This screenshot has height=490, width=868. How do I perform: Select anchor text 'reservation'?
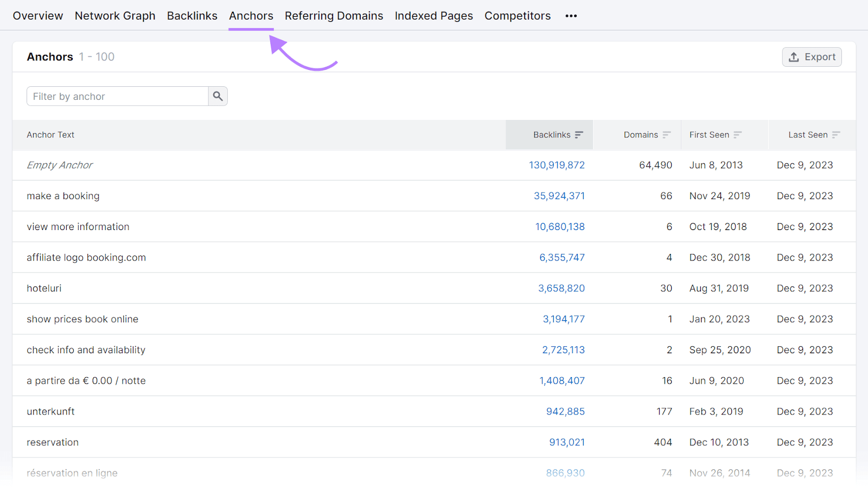53,442
